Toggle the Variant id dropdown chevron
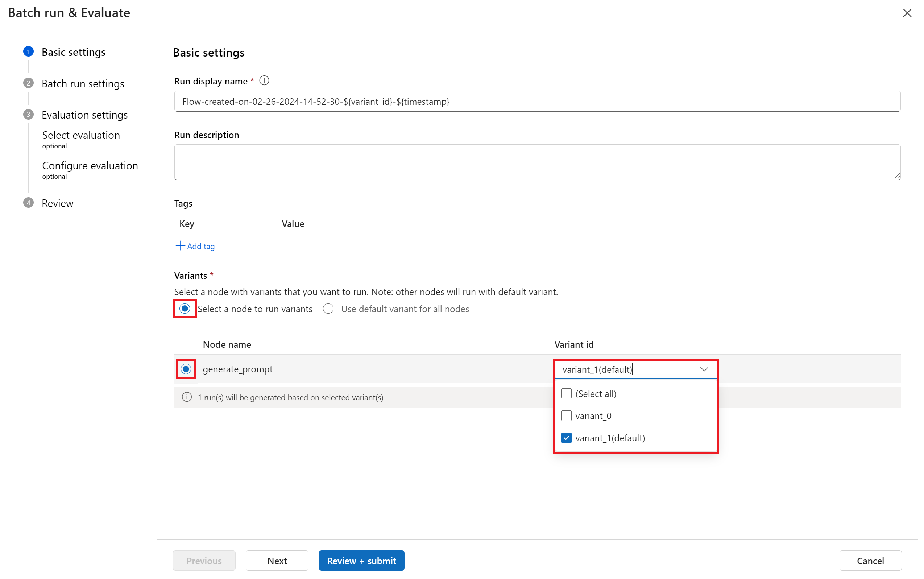This screenshot has height=579, width=924. pyautogui.click(x=704, y=369)
